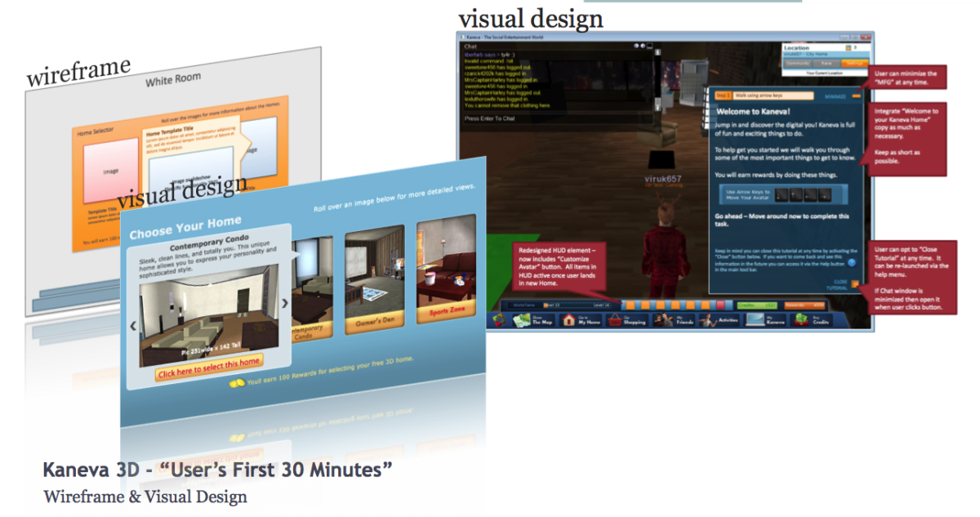Advance the home carousel with the right chevron

(285, 303)
